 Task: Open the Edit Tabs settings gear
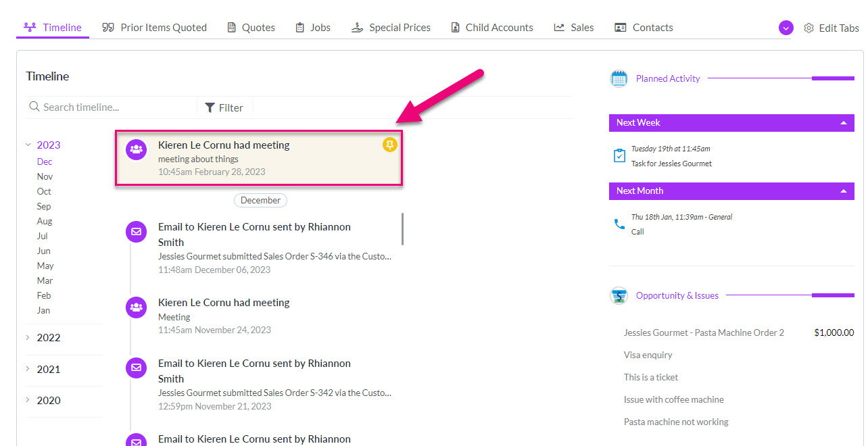809,28
